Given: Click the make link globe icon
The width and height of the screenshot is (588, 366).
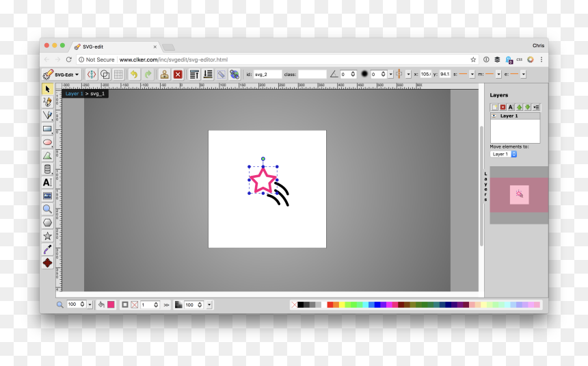Looking at the screenshot, I should (235, 75).
